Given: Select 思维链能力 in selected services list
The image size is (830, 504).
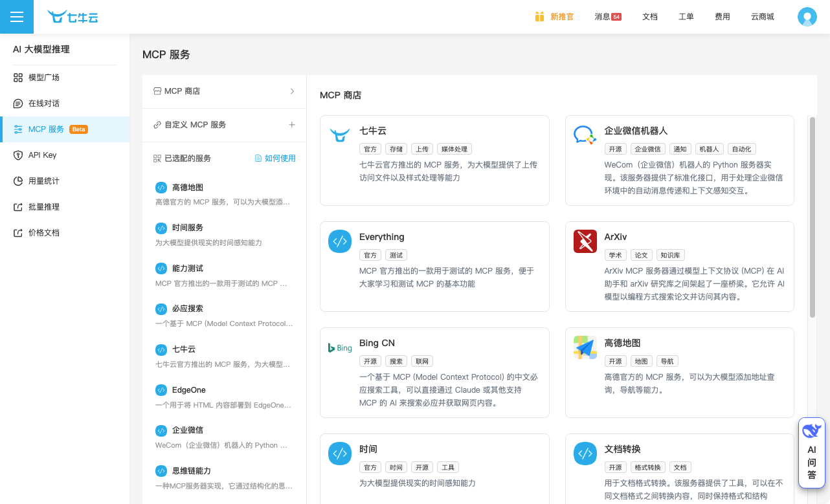Looking at the screenshot, I should click(x=224, y=477).
